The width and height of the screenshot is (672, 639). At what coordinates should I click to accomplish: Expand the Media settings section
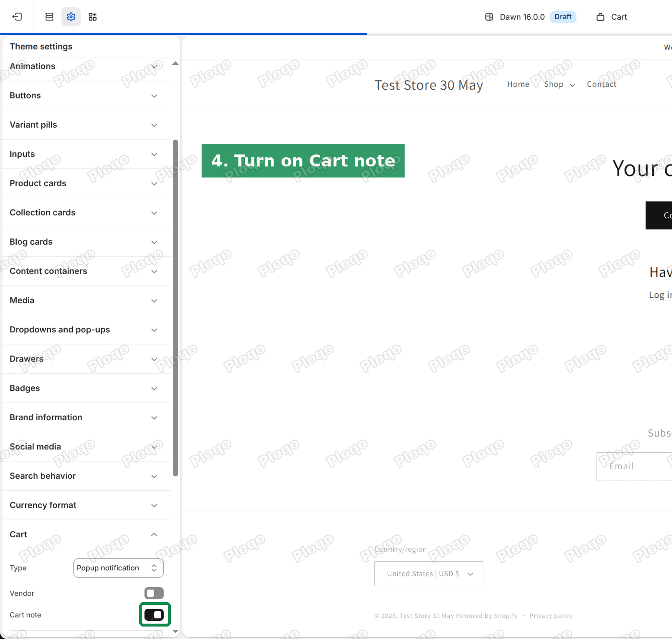coord(86,300)
